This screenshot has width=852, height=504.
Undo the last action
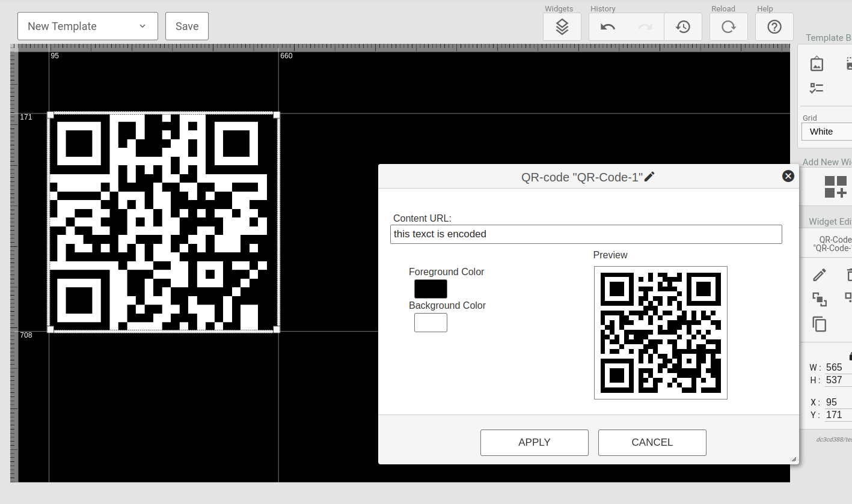tap(607, 26)
